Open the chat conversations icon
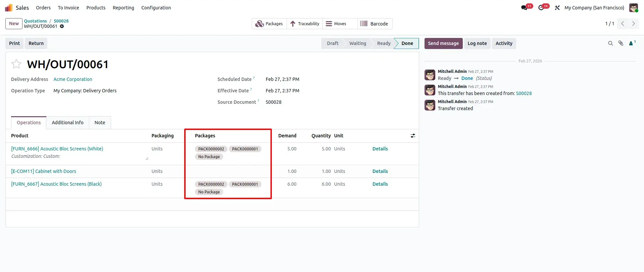Screen dimensions: 644x272 pyautogui.click(x=525, y=8)
